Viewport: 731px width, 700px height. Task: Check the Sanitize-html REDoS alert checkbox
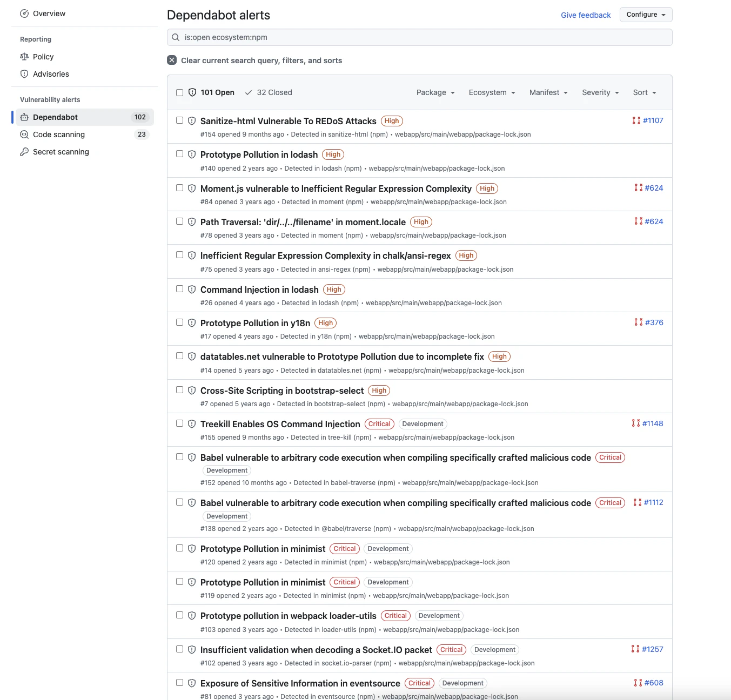180,120
